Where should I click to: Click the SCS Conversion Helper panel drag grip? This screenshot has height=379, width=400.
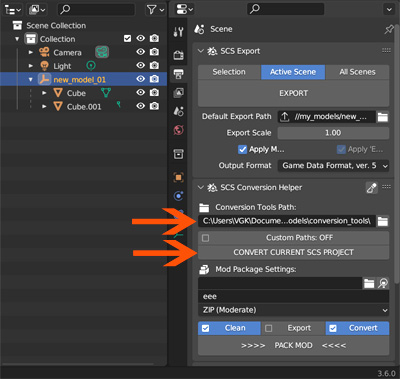pyautogui.click(x=386, y=186)
